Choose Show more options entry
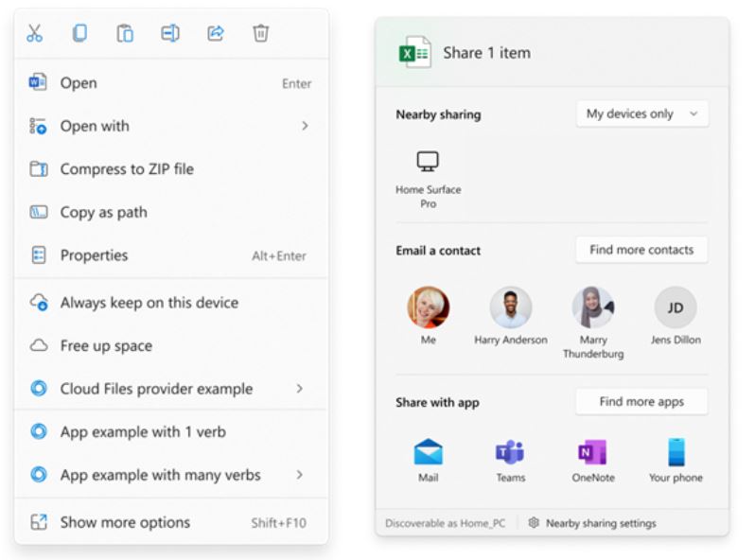Image resolution: width=755 pixels, height=560 pixels. (171, 522)
